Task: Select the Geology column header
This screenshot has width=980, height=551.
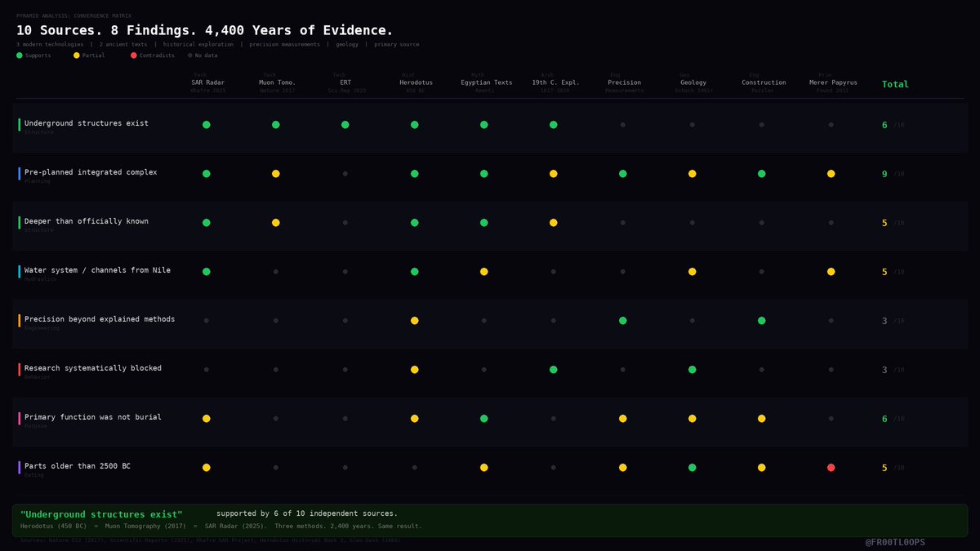Action: click(x=693, y=82)
